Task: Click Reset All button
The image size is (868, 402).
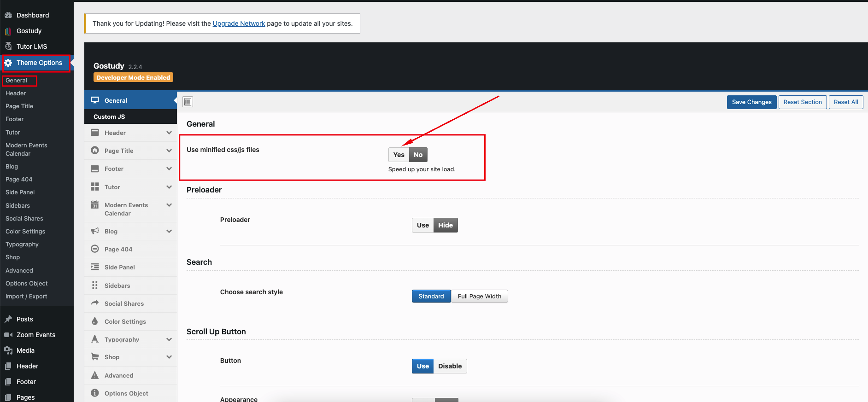Action: (x=846, y=102)
